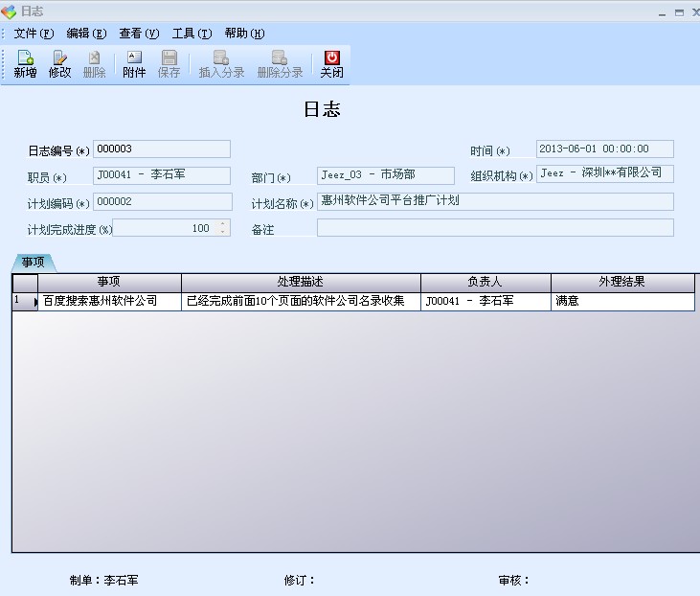Click the 职员 field showing J00041 - 李石军
The image size is (700, 596).
click(x=162, y=175)
